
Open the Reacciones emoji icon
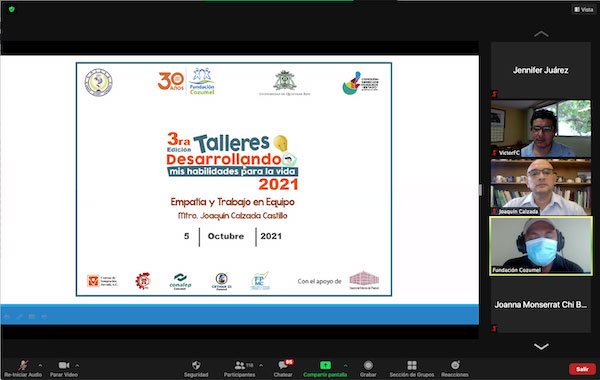[x=455, y=365]
